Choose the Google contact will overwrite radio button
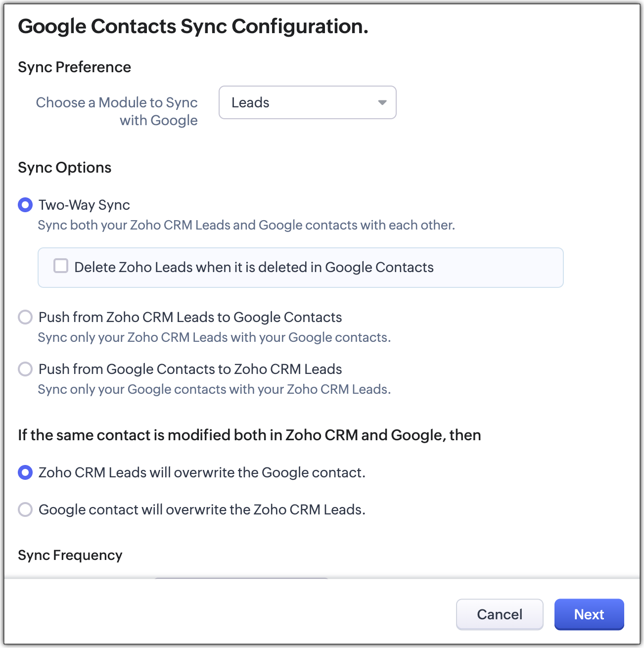 pos(25,509)
